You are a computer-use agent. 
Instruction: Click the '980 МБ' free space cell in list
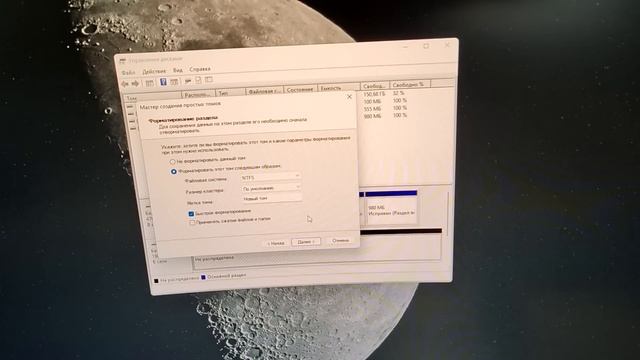[372, 116]
